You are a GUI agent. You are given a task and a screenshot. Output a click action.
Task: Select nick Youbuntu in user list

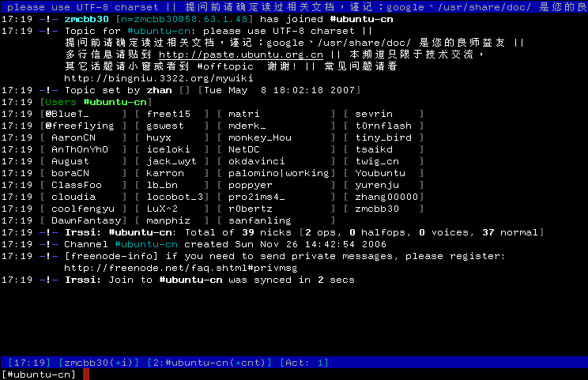click(380, 173)
